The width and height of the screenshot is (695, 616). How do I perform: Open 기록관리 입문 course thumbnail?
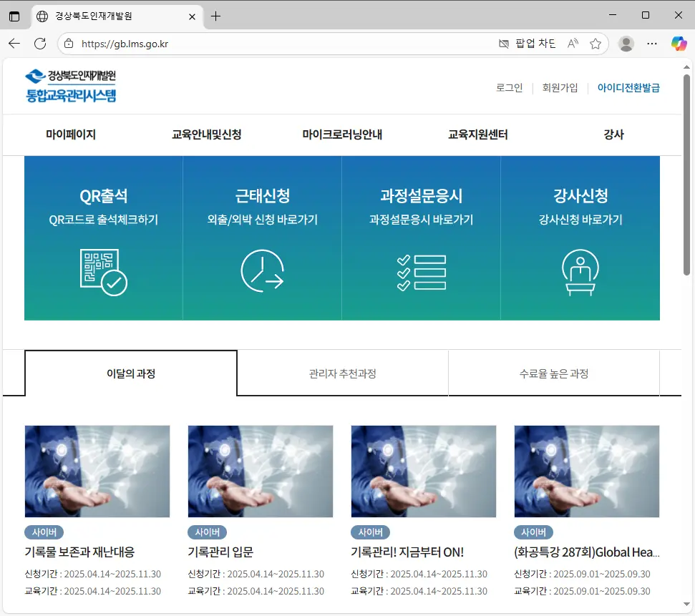pos(261,471)
